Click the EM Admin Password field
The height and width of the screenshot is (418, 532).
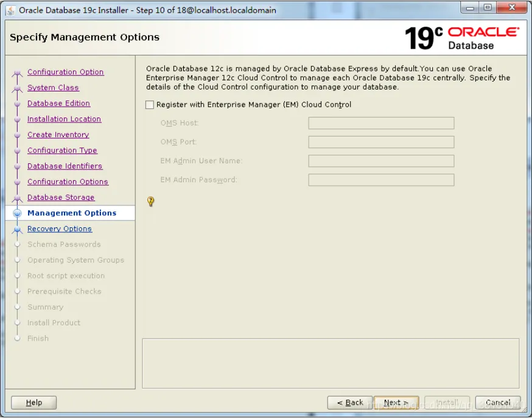(x=381, y=180)
